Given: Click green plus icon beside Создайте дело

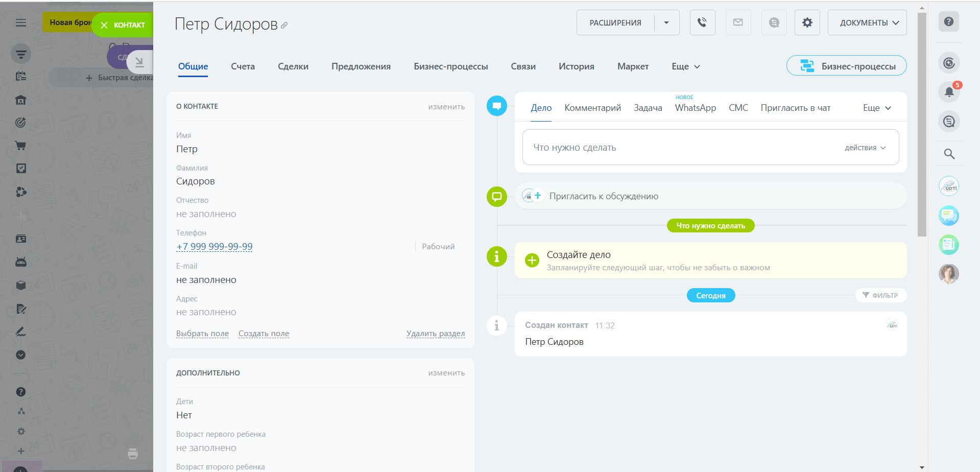Looking at the screenshot, I should (x=532, y=260).
